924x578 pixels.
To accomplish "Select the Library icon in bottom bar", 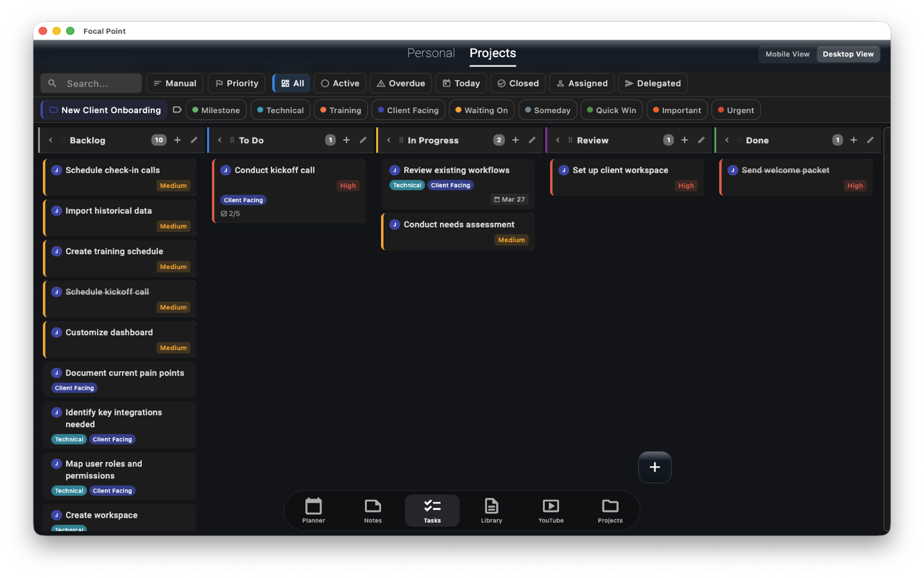I will click(491, 510).
